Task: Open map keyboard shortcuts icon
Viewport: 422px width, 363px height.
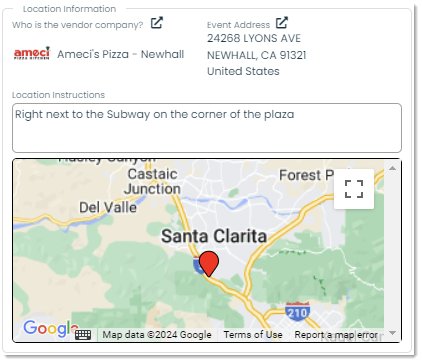Action: point(83,334)
